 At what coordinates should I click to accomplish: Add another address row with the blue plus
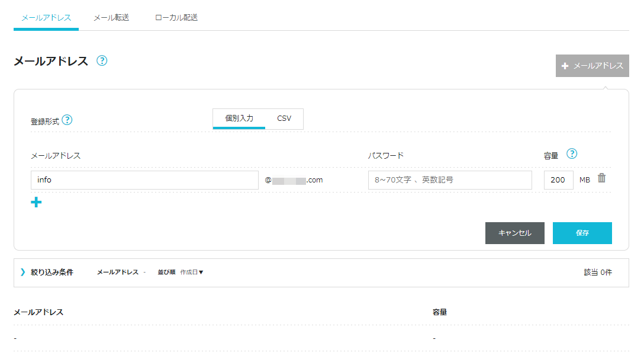pyautogui.click(x=36, y=203)
